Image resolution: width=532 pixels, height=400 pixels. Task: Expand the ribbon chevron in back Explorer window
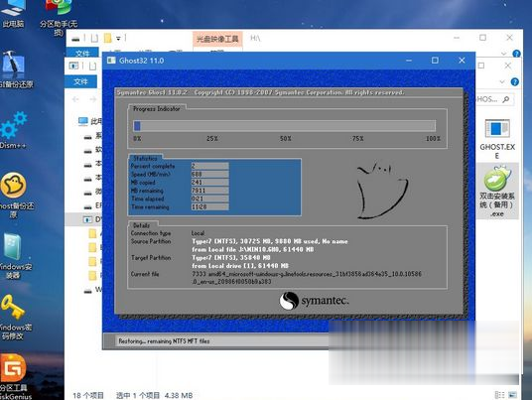[503, 54]
